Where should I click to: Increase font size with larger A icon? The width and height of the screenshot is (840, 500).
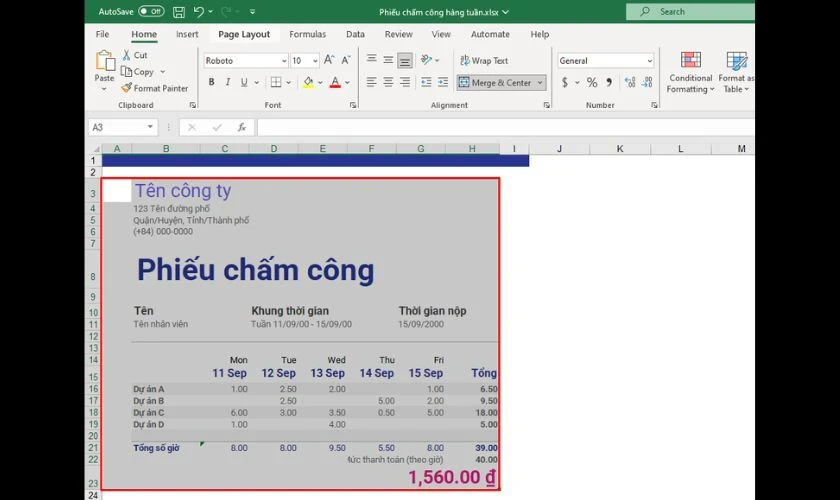pyautogui.click(x=329, y=60)
